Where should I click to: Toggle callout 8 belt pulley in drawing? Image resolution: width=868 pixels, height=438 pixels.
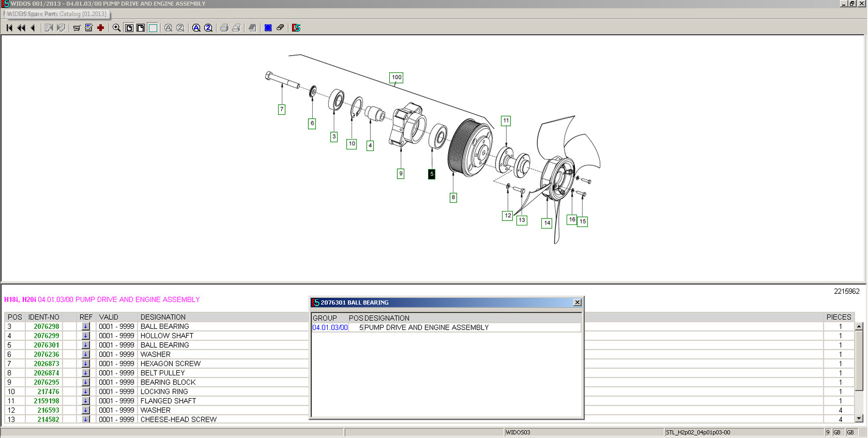(453, 197)
